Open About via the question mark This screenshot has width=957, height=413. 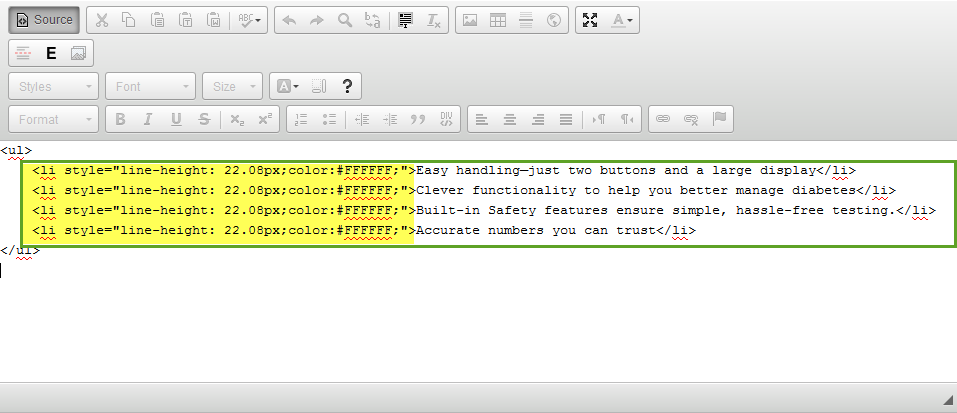[347, 87]
